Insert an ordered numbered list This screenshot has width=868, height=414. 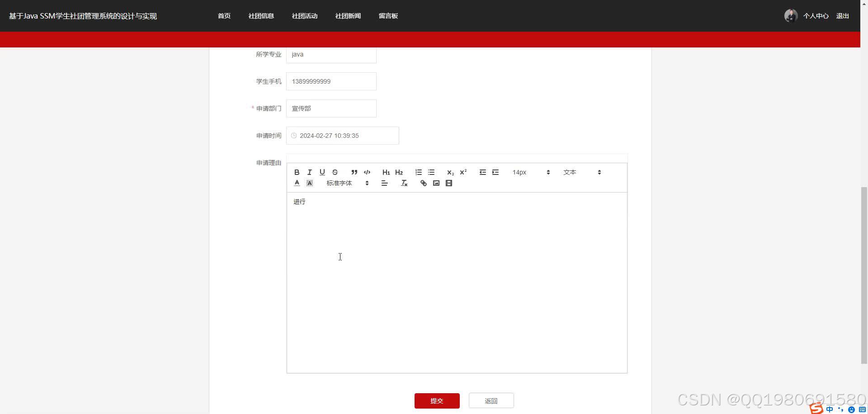coord(419,172)
